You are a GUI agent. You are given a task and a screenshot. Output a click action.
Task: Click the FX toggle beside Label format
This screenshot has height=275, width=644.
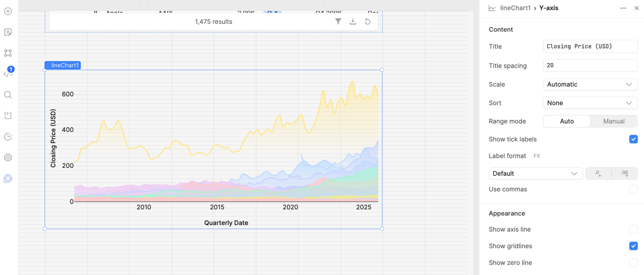pos(537,156)
